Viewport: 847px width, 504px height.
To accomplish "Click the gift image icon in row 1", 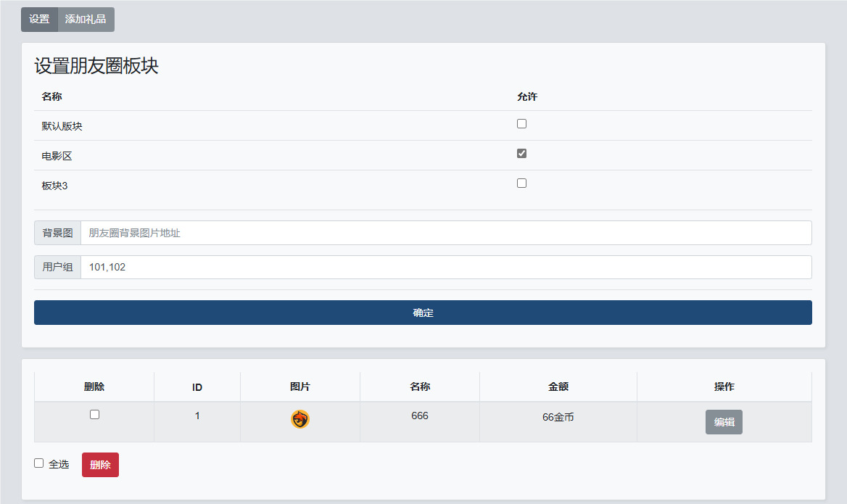I will [300, 419].
